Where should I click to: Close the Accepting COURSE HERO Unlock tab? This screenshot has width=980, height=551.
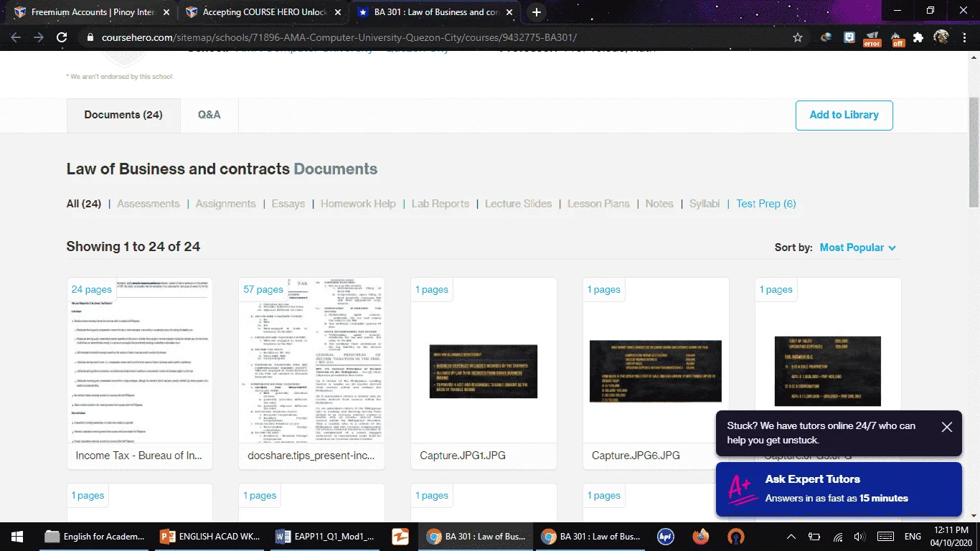339,12
